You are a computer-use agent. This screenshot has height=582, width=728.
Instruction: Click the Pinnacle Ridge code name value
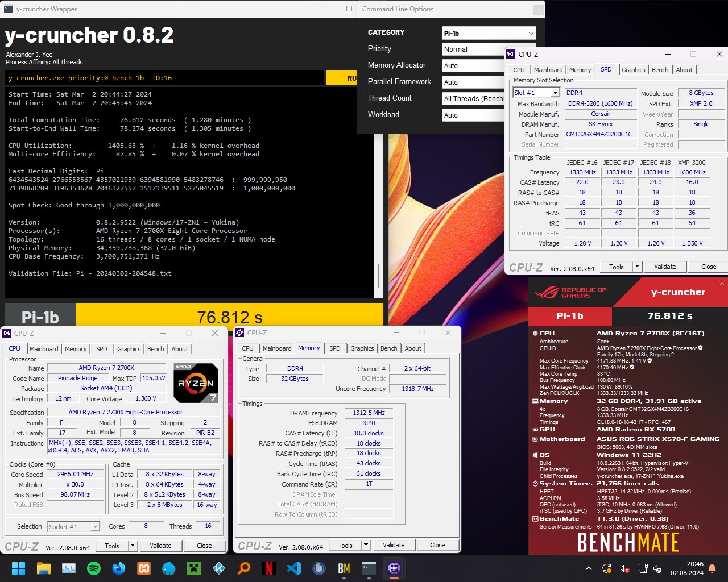(78, 379)
